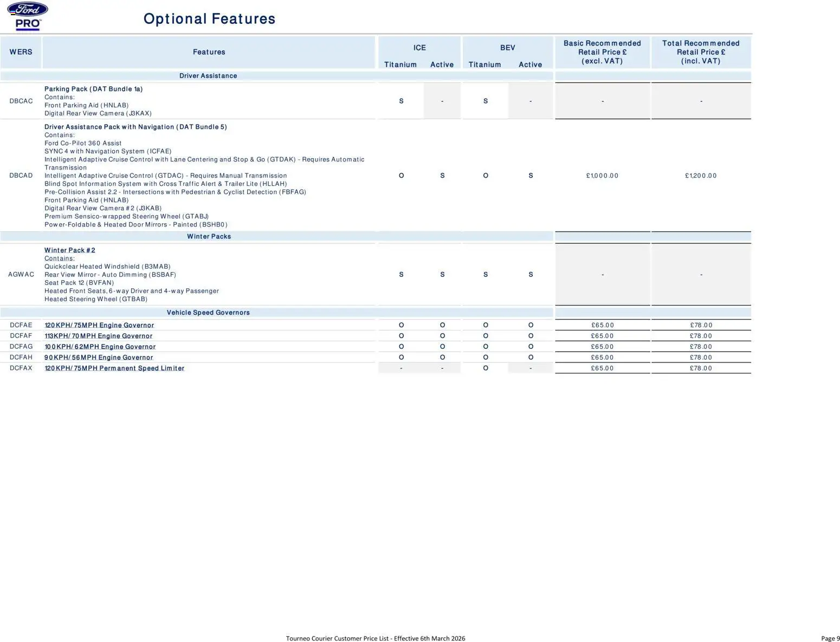Click the Optional Features page title

point(209,19)
